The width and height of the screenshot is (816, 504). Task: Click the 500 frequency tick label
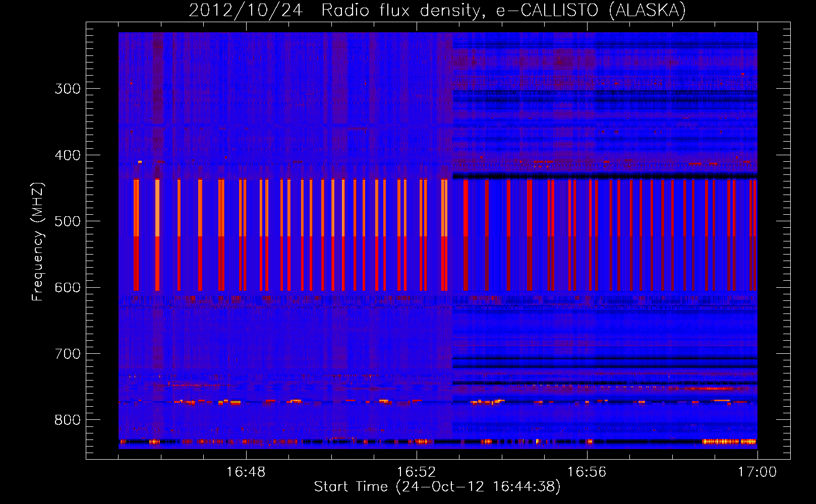[68, 222]
